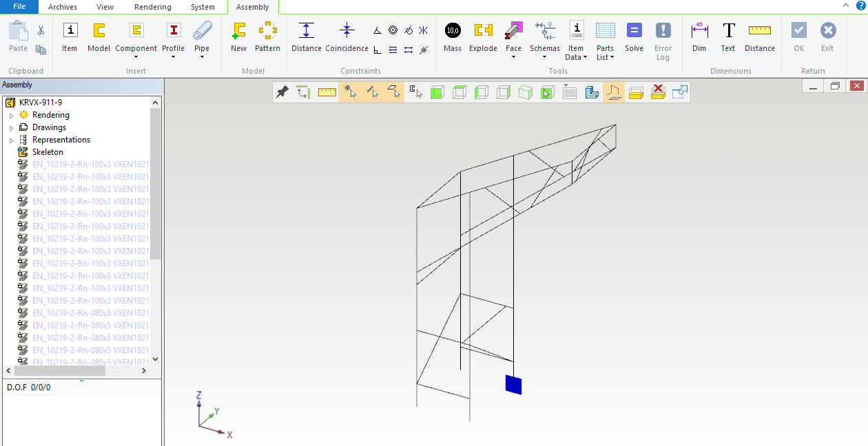Image resolution: width=868 pixels, height=446 pixels.
Task: Toggle the face selection filter
Action: [x=393, y=92]
